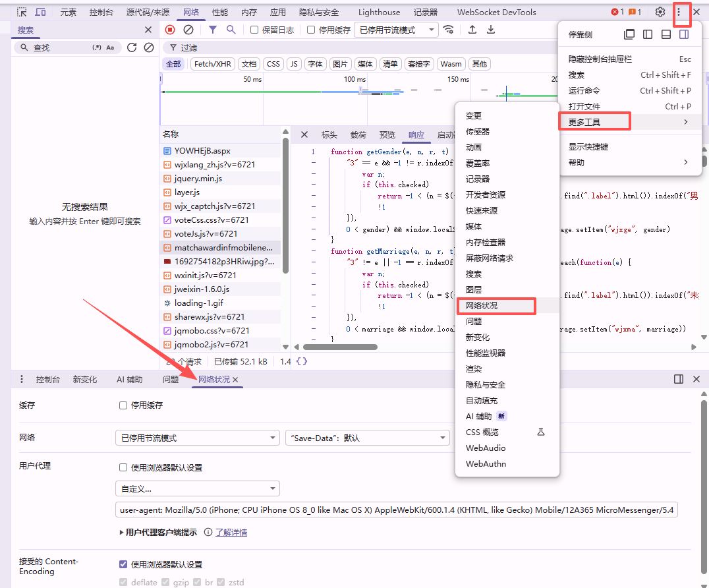Click the import HAR upload icon

click(x=472, y=30)
